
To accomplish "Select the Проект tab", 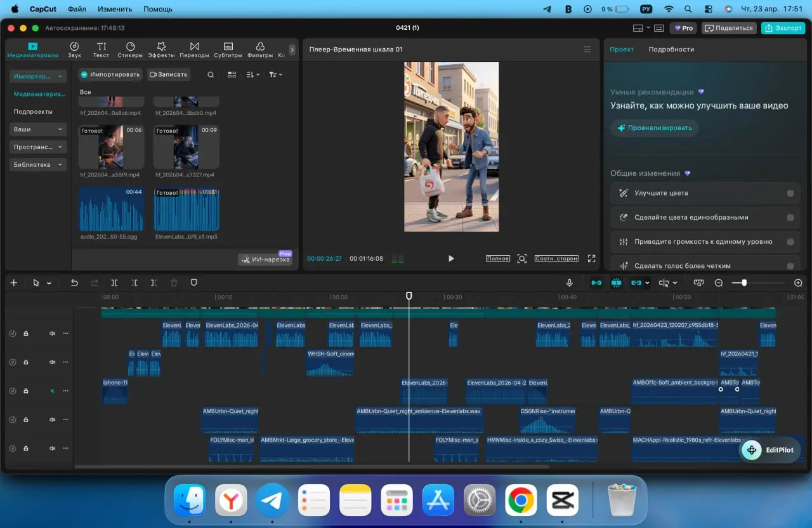I will [x=622, y=49].
